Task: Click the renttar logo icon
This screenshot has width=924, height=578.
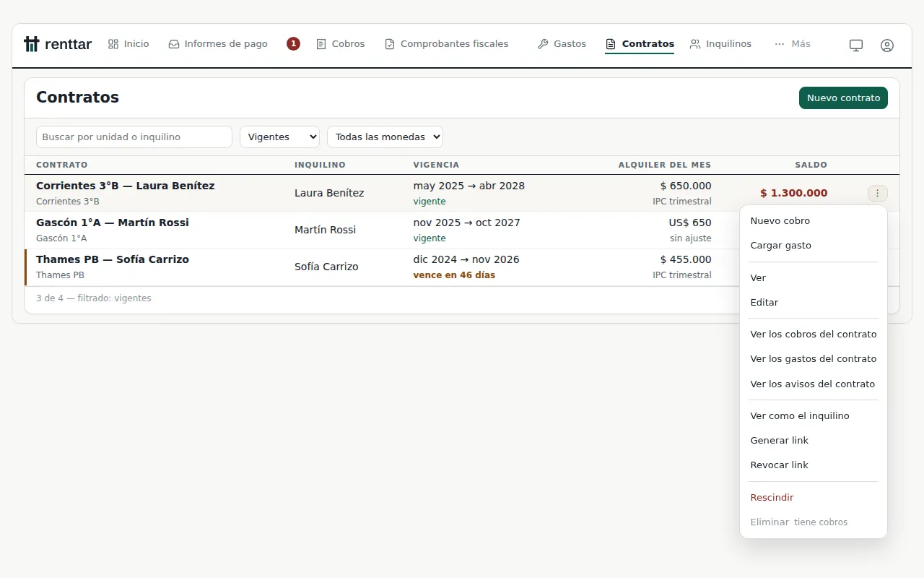Action: tap(31, 44)
